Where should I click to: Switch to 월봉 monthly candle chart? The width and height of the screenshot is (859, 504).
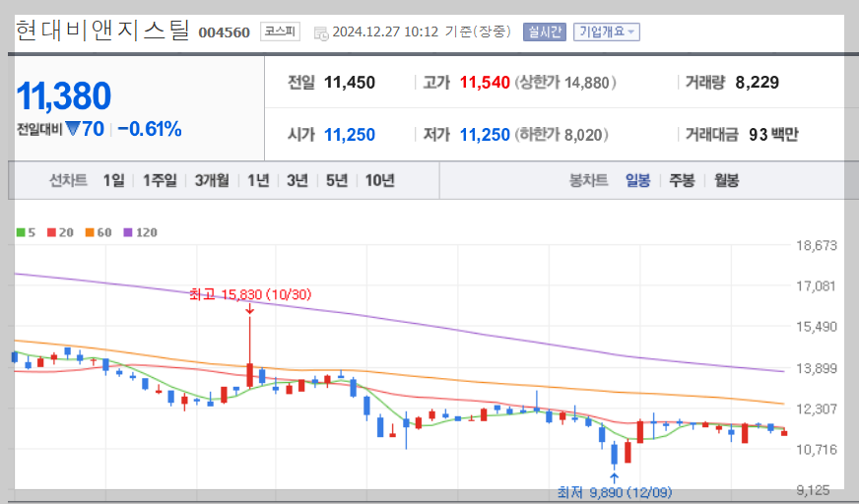726,180
